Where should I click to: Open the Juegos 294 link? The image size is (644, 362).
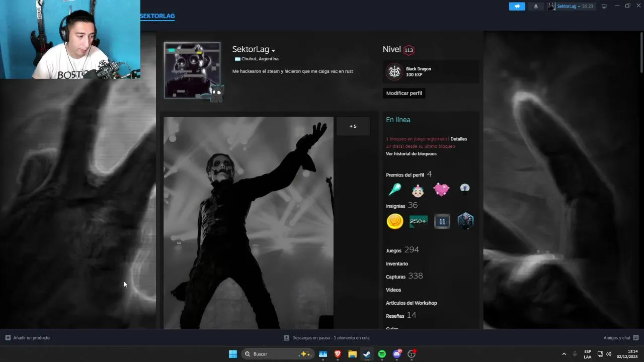pos(402,250)
